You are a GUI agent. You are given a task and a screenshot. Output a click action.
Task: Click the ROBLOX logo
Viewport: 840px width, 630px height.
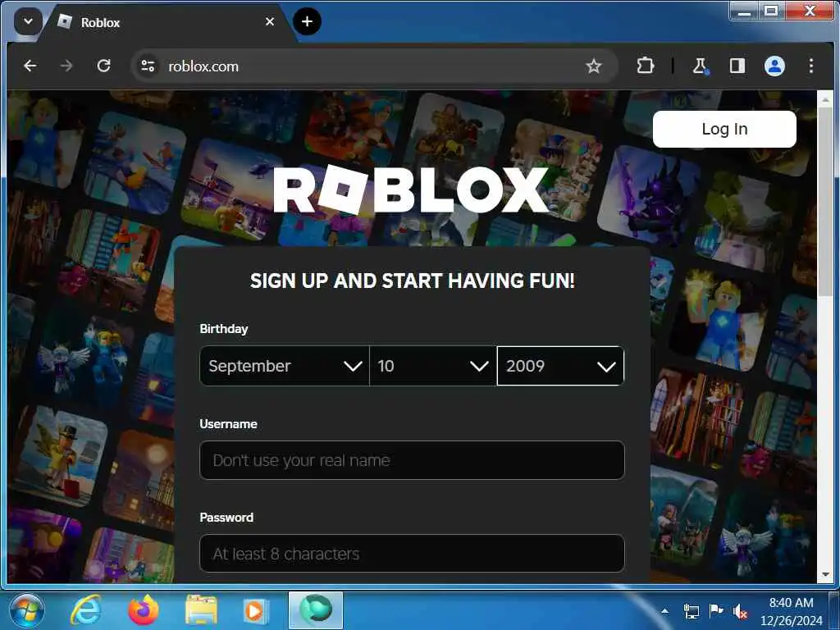412,190
